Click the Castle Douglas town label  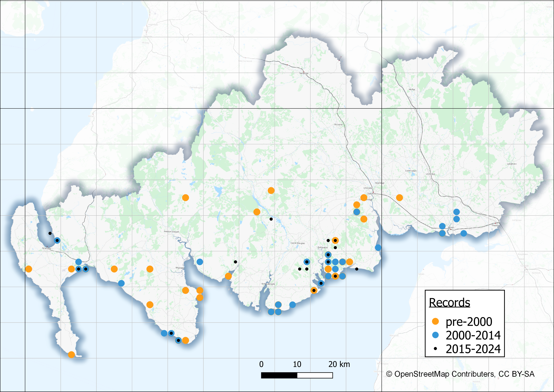[x=297, y=243]
